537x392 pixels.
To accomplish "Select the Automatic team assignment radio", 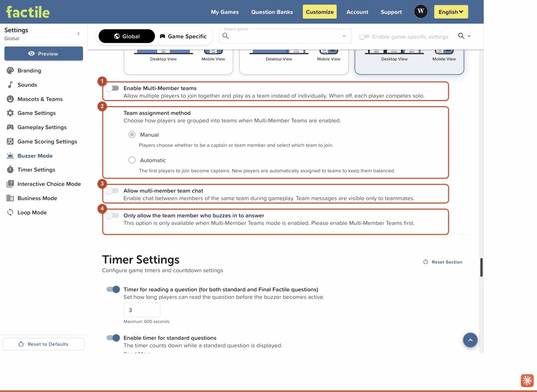I will (x=132, y=160).
